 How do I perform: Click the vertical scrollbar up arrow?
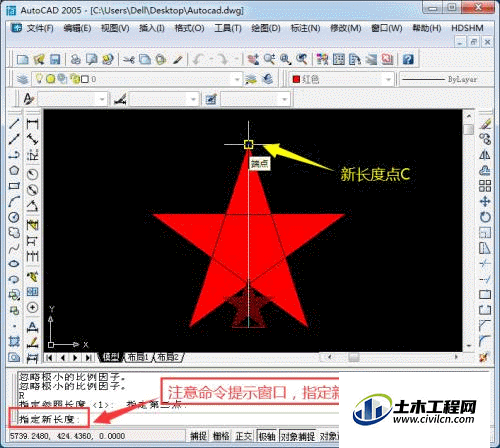(x=469, y=116)
